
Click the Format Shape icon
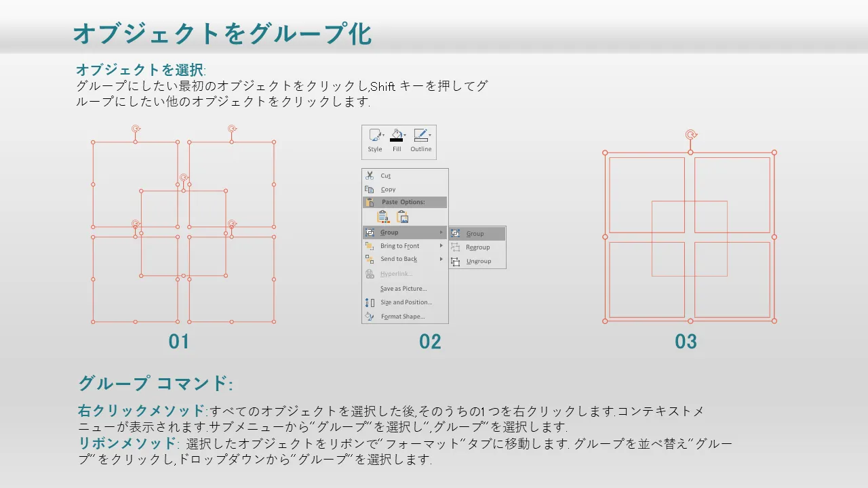(x=370, y=317)
